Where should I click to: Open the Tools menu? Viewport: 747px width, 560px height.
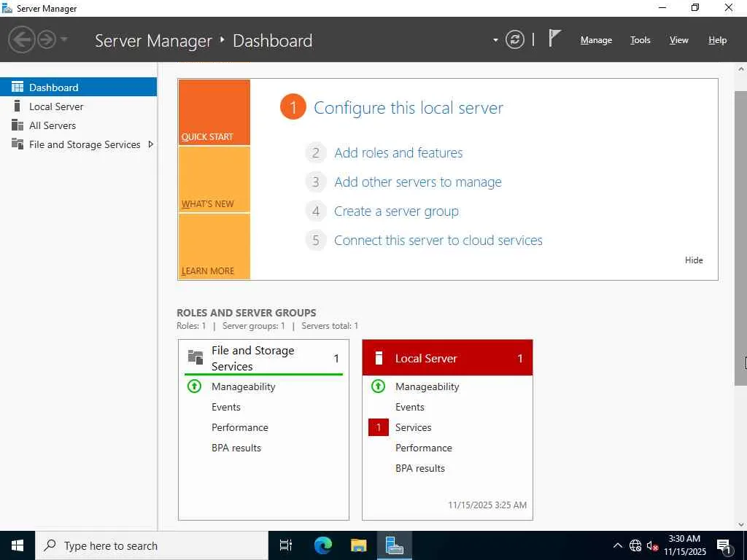[x=640, y=40]
